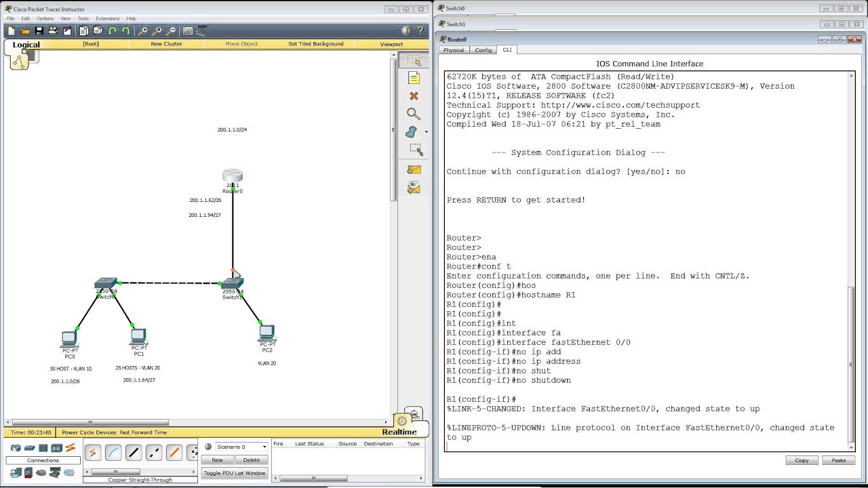Click the PC0 computer on the workspace

click(x=68, y=340)
